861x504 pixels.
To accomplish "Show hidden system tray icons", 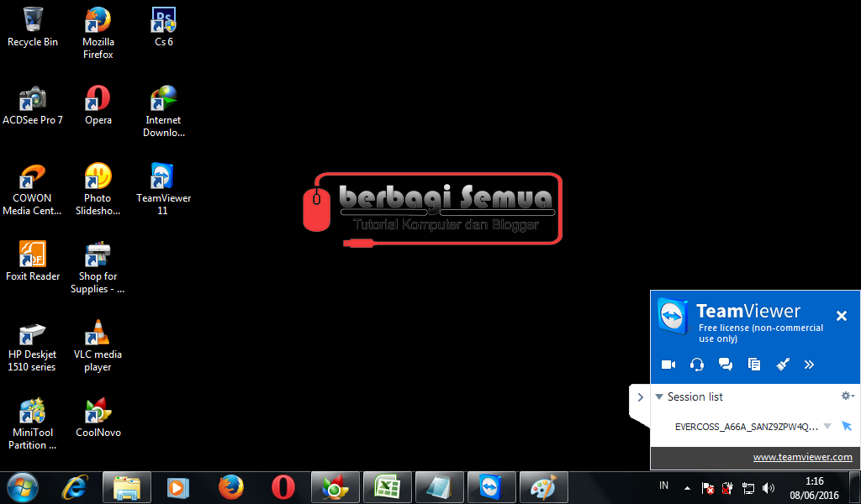I will [686, 486].
